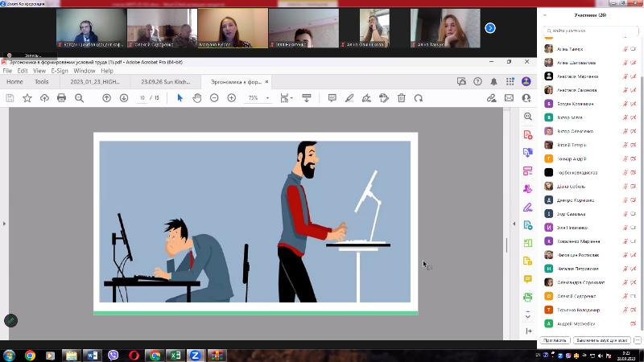Click the page number input box
644x362 pixels.
(x=142, y=98)
